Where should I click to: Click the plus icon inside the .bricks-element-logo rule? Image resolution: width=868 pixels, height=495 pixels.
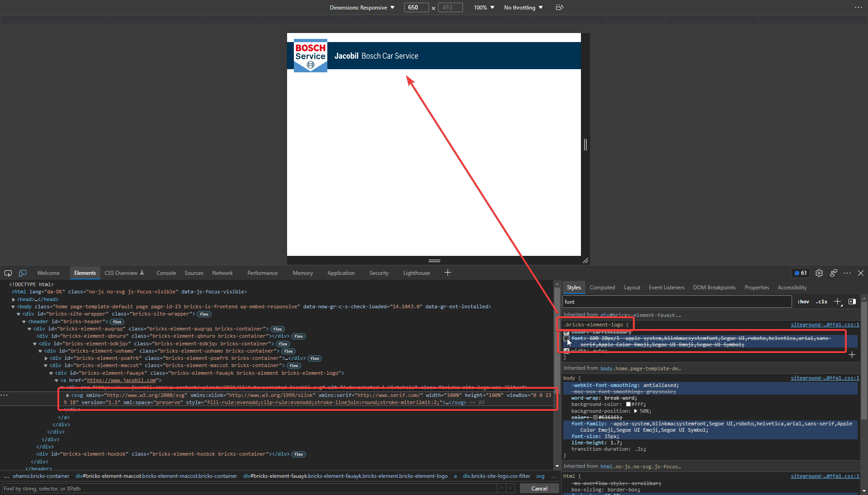(852, 355)
